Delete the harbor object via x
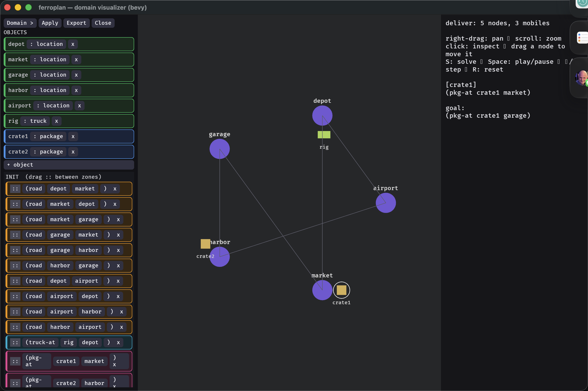This screenshot has height=391, width=588. pos(76,90)
